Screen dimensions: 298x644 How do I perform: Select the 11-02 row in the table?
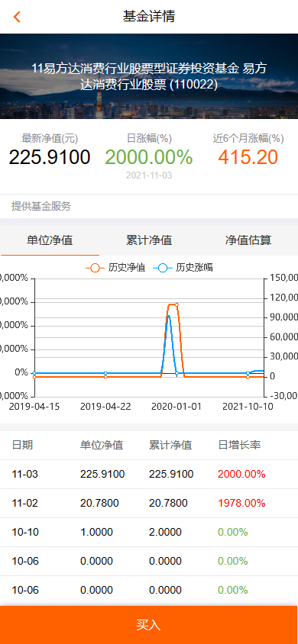149,503
